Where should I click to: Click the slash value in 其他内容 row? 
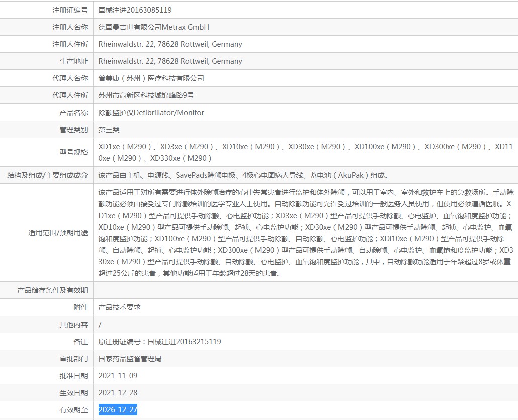100,325
